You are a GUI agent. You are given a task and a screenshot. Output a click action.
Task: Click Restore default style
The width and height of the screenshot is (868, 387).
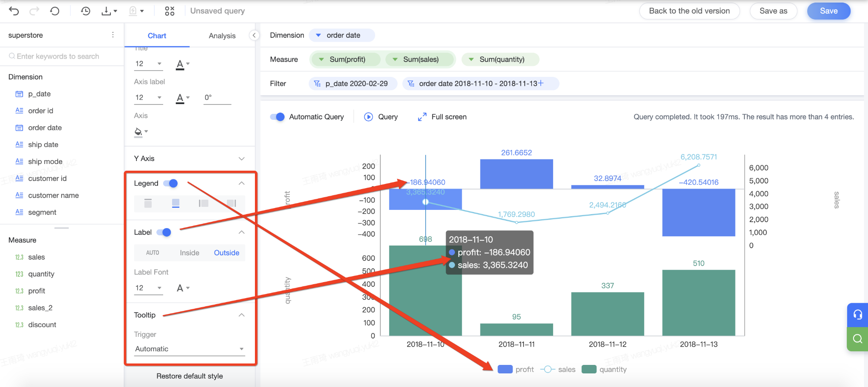[x=189, y=376]
